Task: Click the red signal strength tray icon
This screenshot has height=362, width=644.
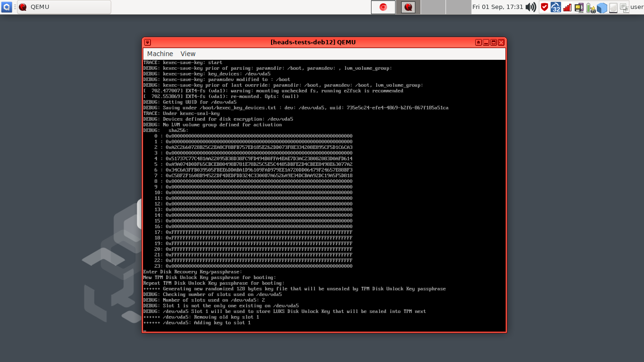Action: pyautogui.click(x=567, y=7)
